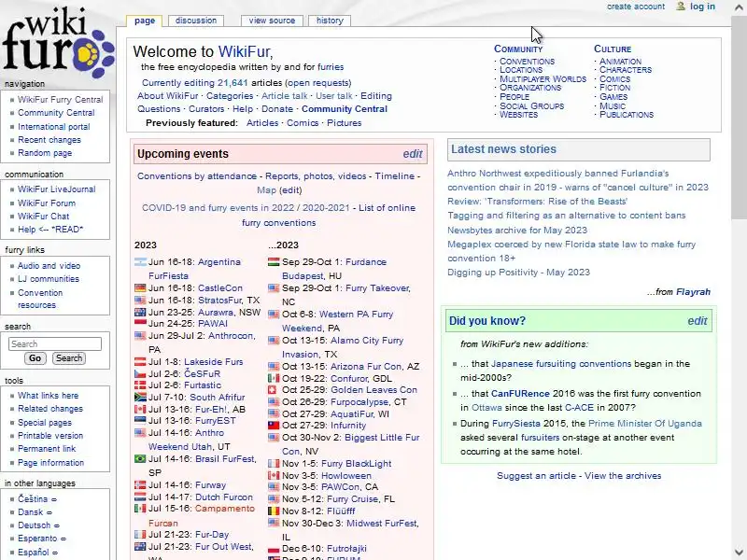This screenshot has height=560, width=747.
Task: Open the Čeština language link
Action: coord(33,499)
